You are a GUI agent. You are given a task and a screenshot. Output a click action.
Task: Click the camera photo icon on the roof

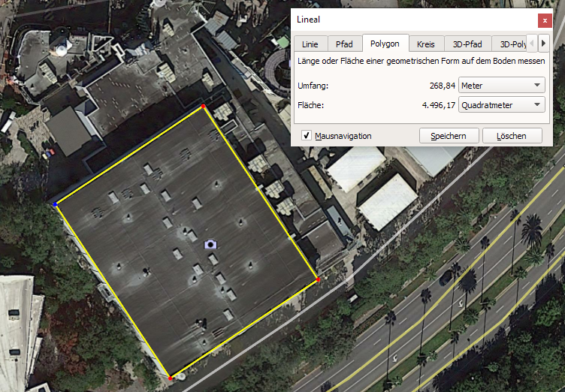coord(210,244)
